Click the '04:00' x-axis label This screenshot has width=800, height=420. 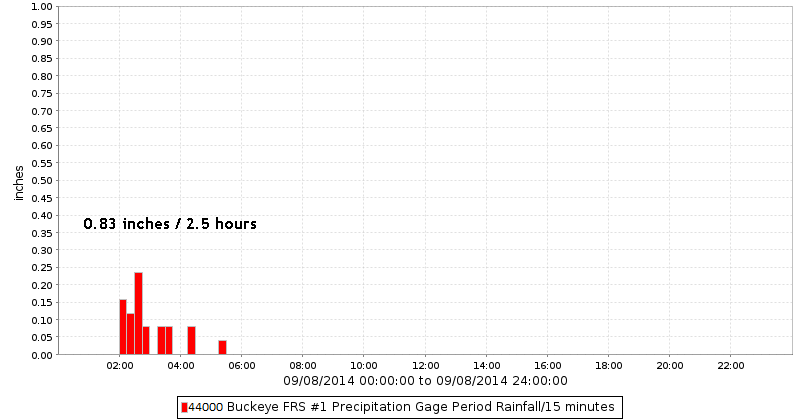pyautogui.click(x=181, y=366)
